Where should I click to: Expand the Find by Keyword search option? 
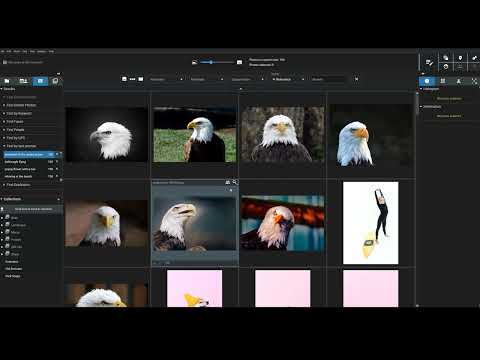19,113
